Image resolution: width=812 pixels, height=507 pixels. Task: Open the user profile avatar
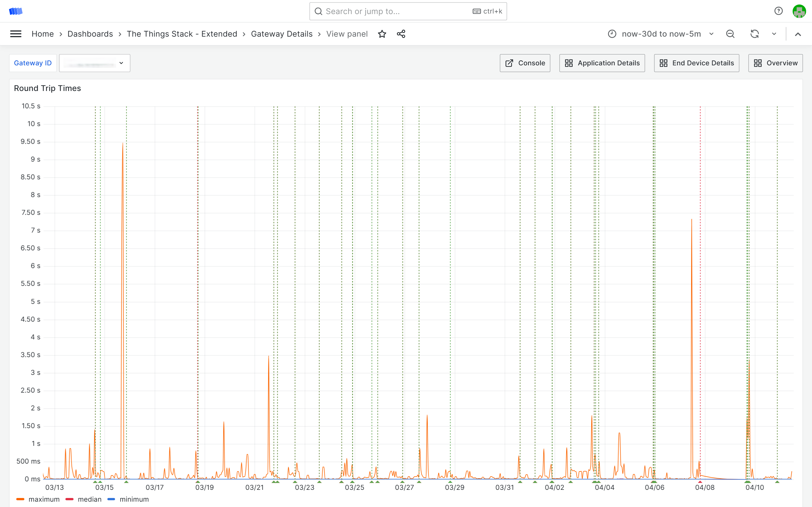click(x=799, y=11)
